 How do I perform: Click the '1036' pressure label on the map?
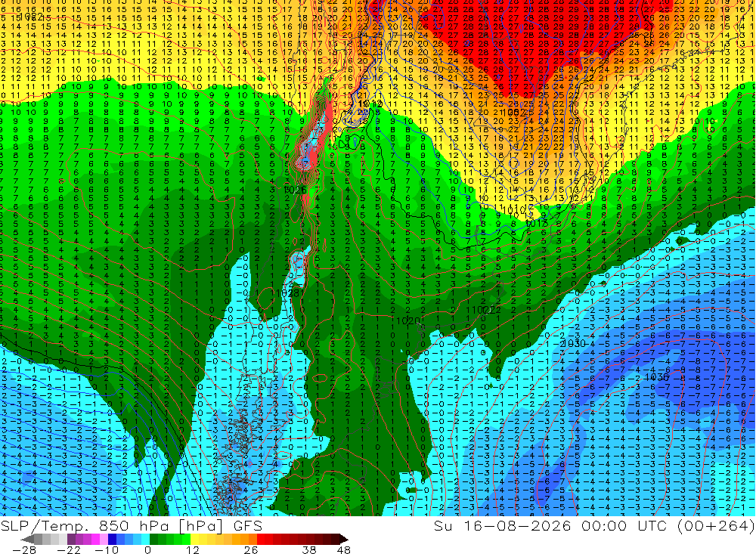pos(656,377)
